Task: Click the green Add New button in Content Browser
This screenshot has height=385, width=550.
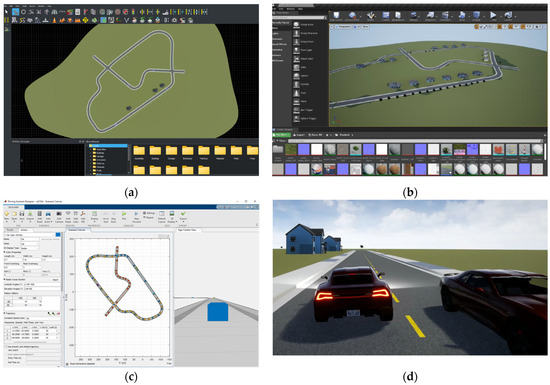Action: (281, 135)
